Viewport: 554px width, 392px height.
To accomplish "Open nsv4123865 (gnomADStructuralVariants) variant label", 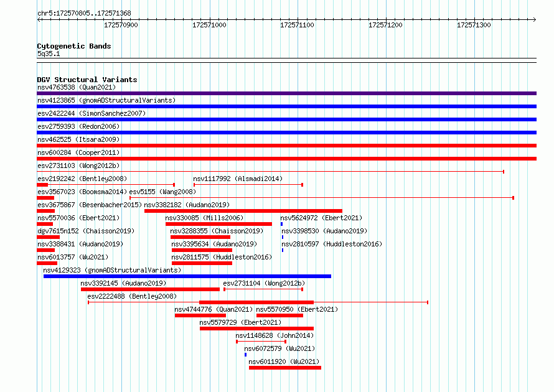I will [x=106, y=100].
